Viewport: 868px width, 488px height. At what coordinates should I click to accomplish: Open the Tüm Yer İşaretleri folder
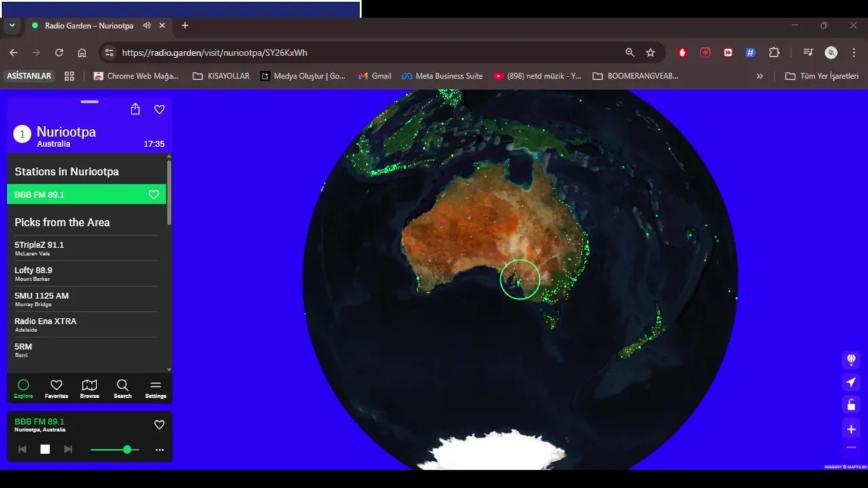[x=822, y=76]
